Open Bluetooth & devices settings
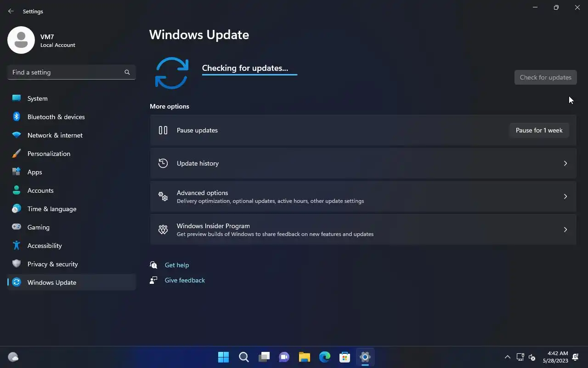Viewport: 588px width, 368px height. [72, 117]
